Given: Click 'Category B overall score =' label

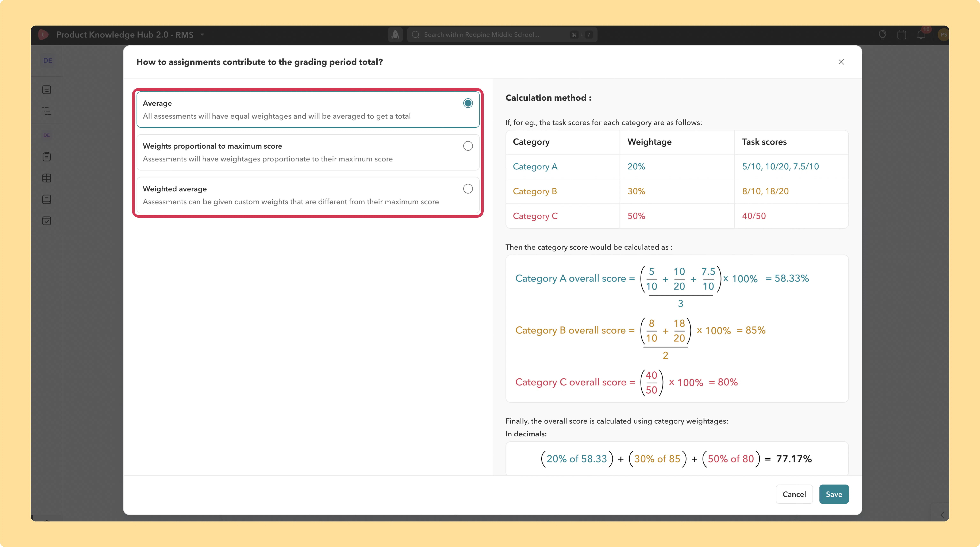Looking at the screenshot, I should pos(575,330).
